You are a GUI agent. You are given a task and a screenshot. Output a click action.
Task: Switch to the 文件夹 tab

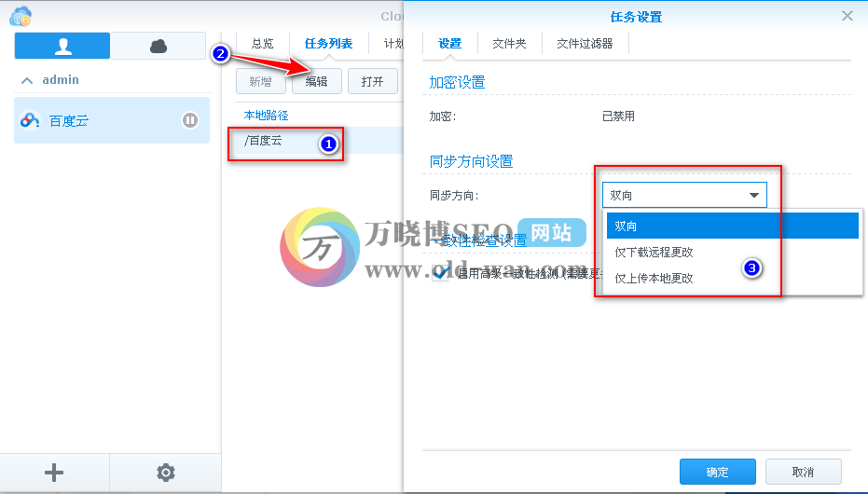(509, 44)
